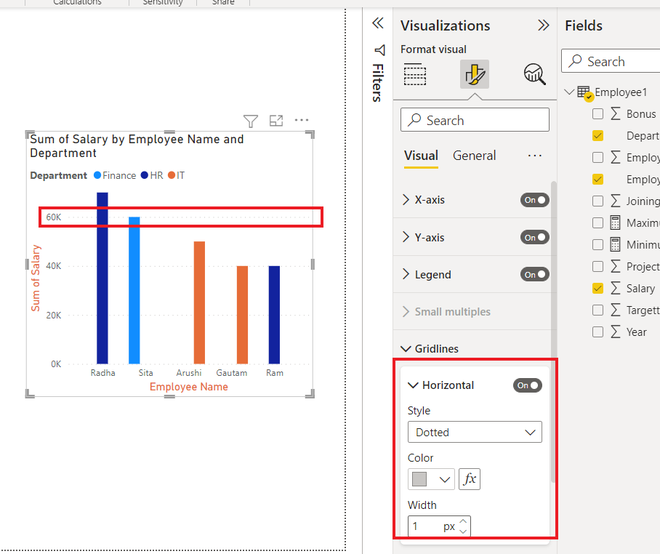The height and width of the screenshot is (554, 660).
Task: Click the Maximum measure calculator icon
Action: [615, 222]
